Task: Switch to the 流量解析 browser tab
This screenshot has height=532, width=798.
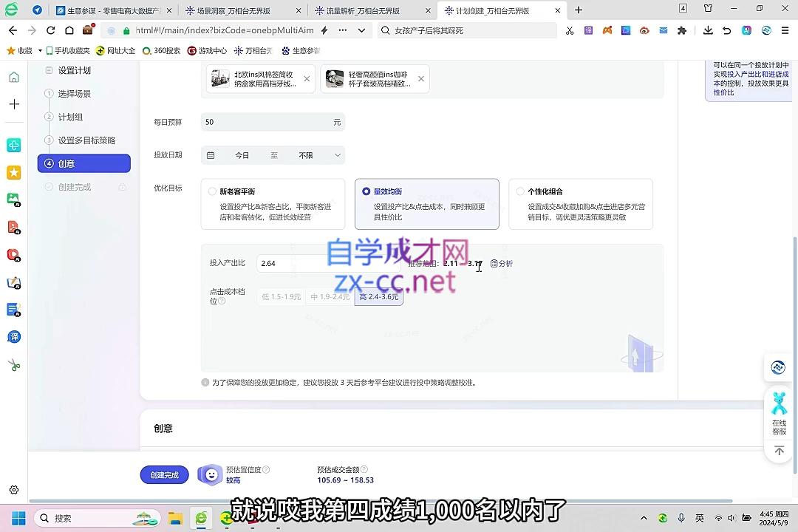Action: pos(362,10)
